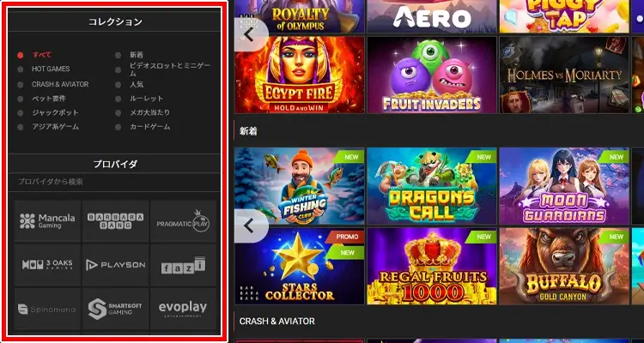Viewport: 644px width, 343px height.
Task: Filter by Evoplay provider logo
Action: point(183,309)
